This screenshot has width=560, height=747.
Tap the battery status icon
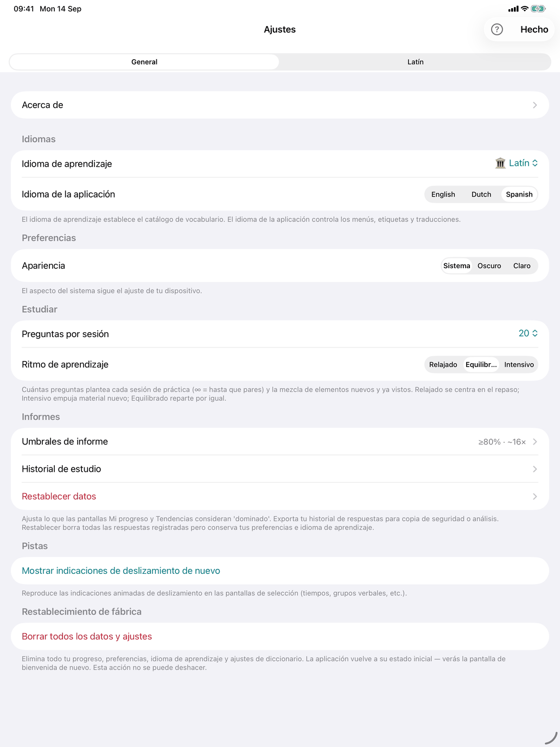(x=538, y=9)
